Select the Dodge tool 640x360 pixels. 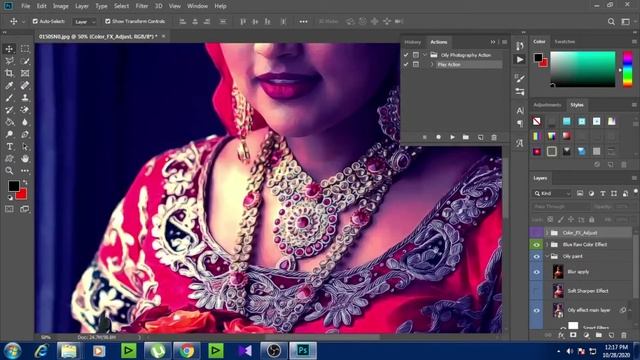9,134
